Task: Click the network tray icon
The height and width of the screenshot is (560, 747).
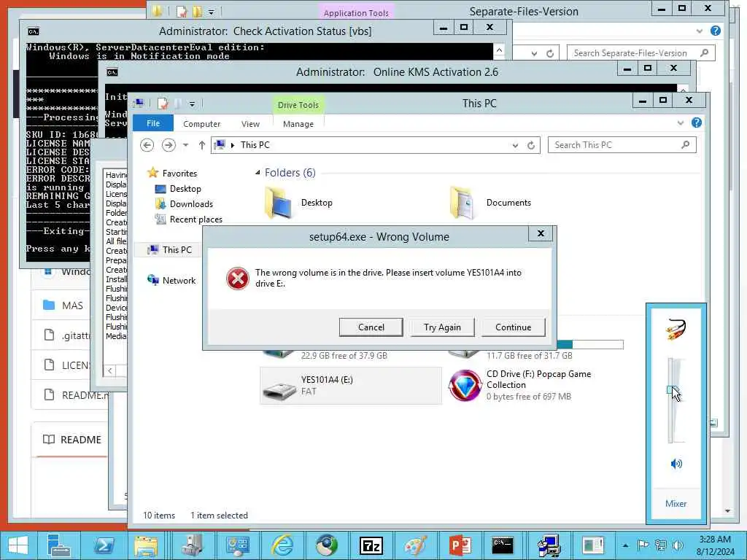Action: (x=661, y=545)
